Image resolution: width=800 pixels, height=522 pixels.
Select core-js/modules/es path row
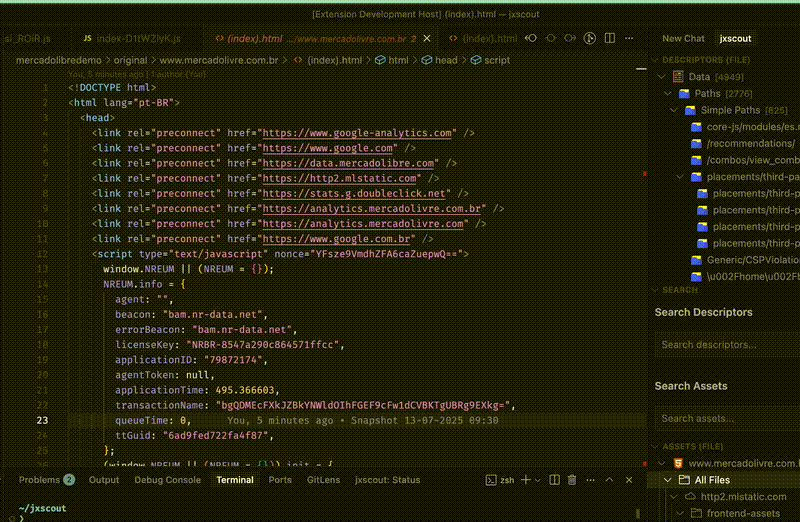tap(745, 127)
